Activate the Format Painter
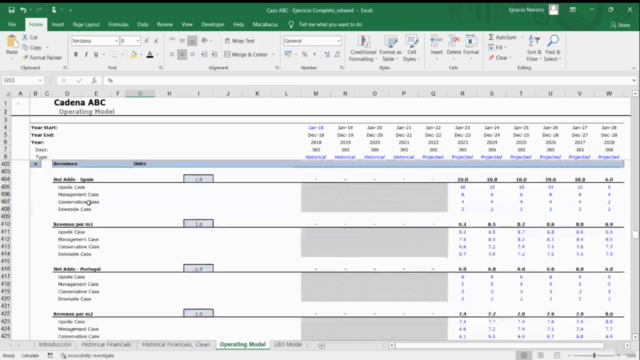The image size is (640, 360). (x=42, y=58)
